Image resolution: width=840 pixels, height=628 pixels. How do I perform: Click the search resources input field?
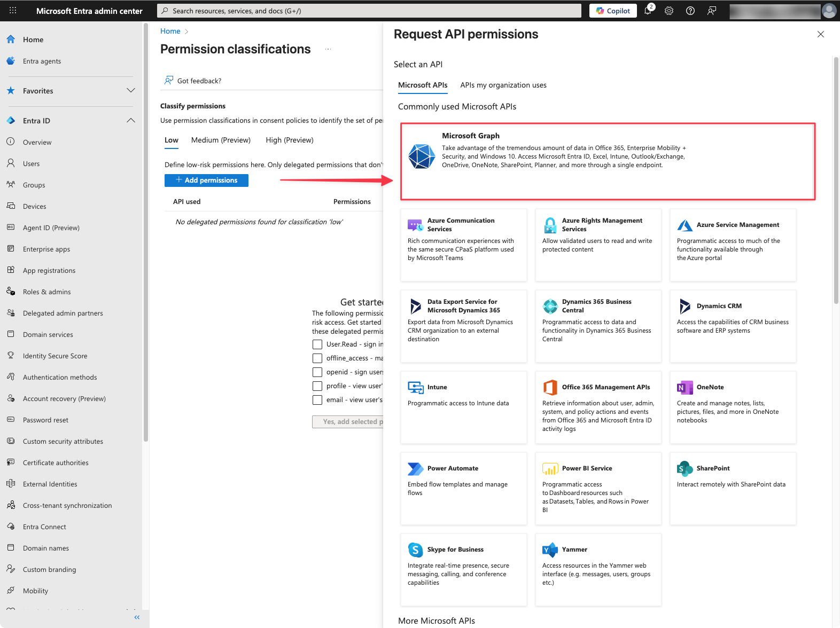[369, 11]
